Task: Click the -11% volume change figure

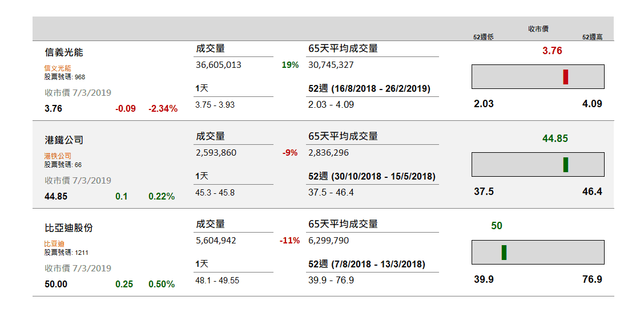Action: tap(289, 241)
